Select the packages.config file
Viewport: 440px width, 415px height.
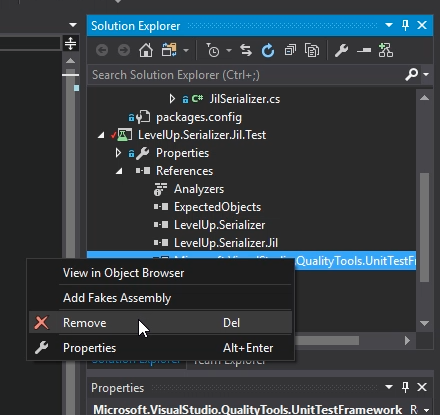pos(199,117)
